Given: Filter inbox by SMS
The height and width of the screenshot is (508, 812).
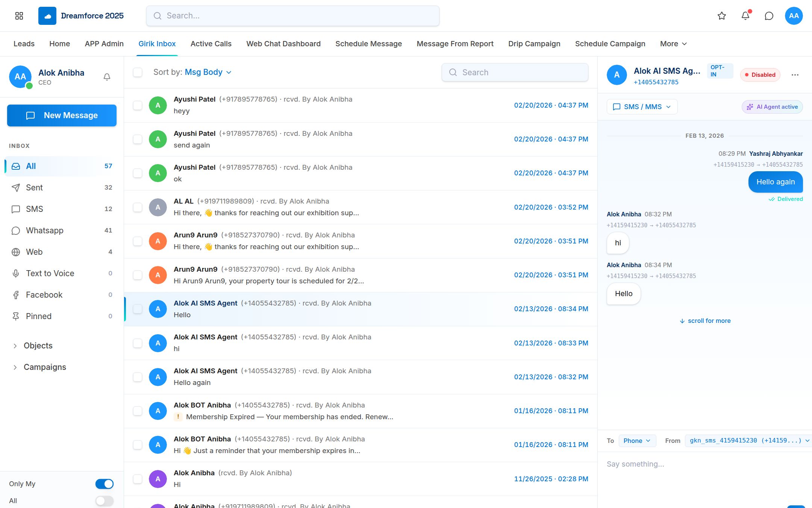Looking at the screenshot, I should click(62, 209).
